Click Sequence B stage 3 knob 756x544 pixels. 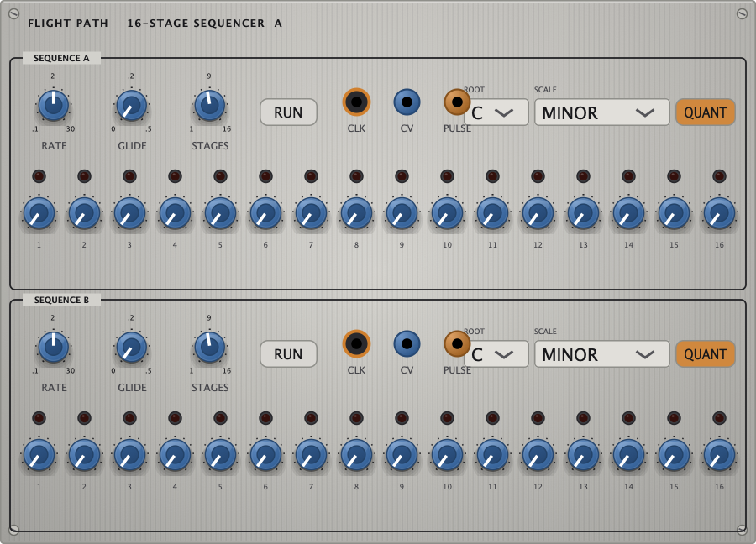point(129,455)
